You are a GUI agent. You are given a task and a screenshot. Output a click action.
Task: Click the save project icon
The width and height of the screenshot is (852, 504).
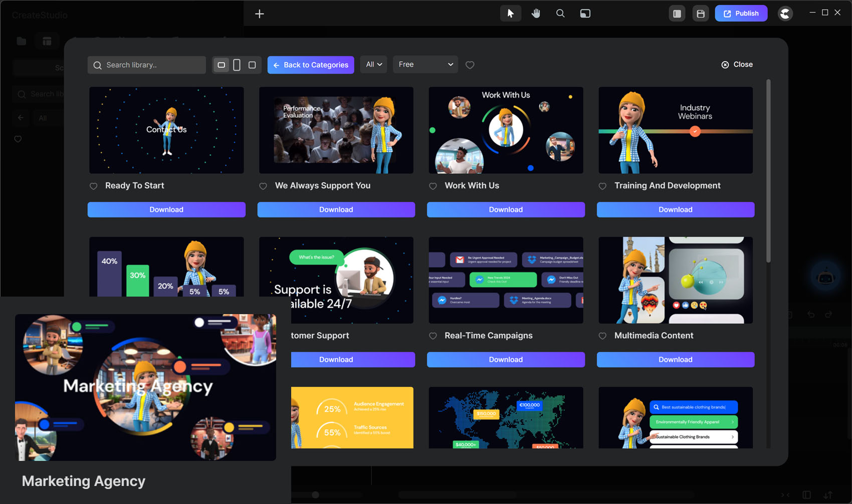[x=700, y=14]
